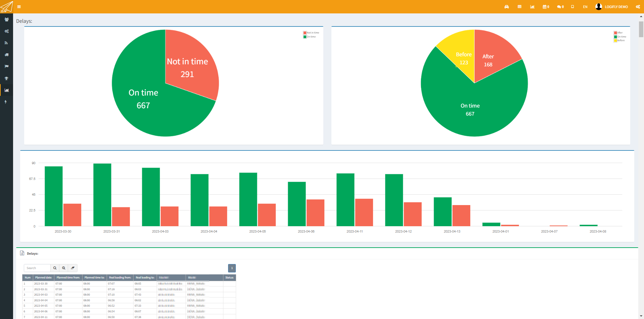The height and width of the screenshot is (319, 644).
Task: Click the mobile device icon in the top bar
Action: pyautogui.click(x=573, y=7)
